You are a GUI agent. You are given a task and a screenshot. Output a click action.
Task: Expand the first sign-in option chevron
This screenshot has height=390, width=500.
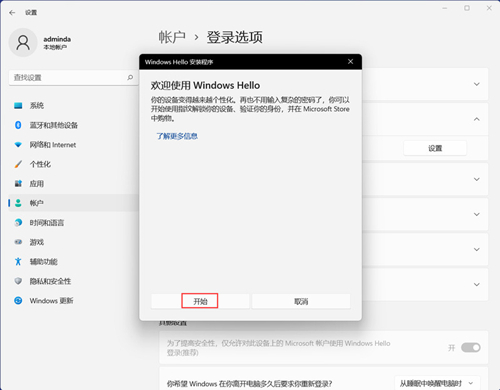click(477, 84)
